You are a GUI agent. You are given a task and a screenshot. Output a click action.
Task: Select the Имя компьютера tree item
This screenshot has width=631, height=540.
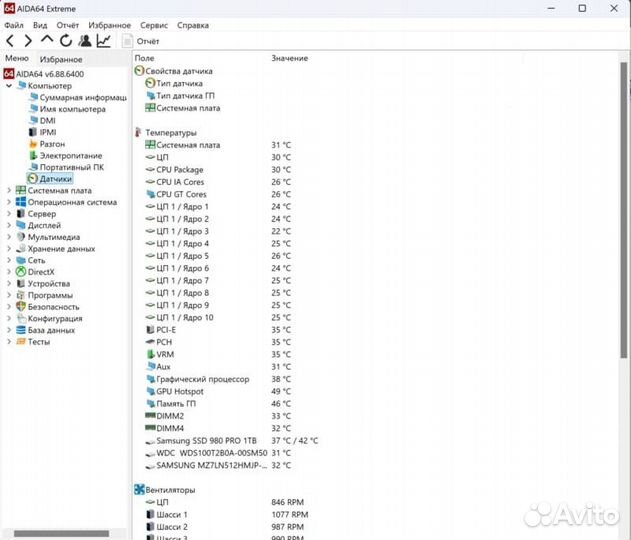(x=67, y=109)
